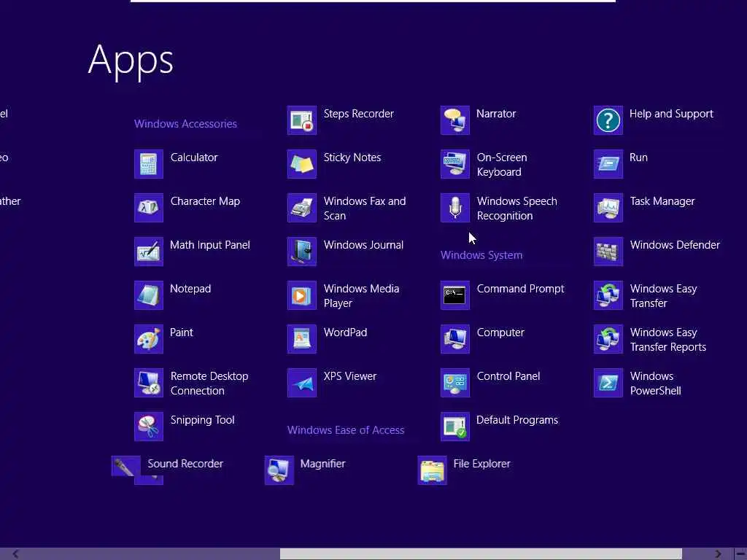Click the "Sound Recorder" label
The width and height of the screenshot is (747, 560).
tap(185, 464)
